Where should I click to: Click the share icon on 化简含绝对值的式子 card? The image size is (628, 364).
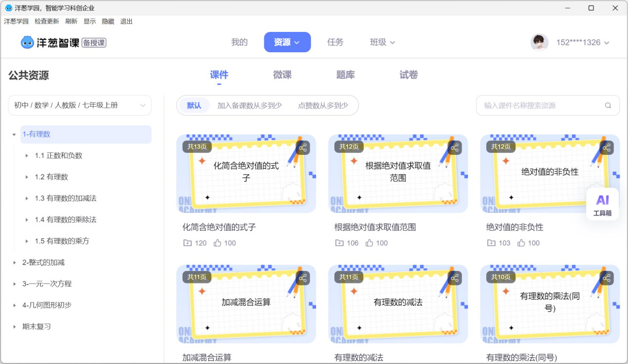[x=302, y=148]
